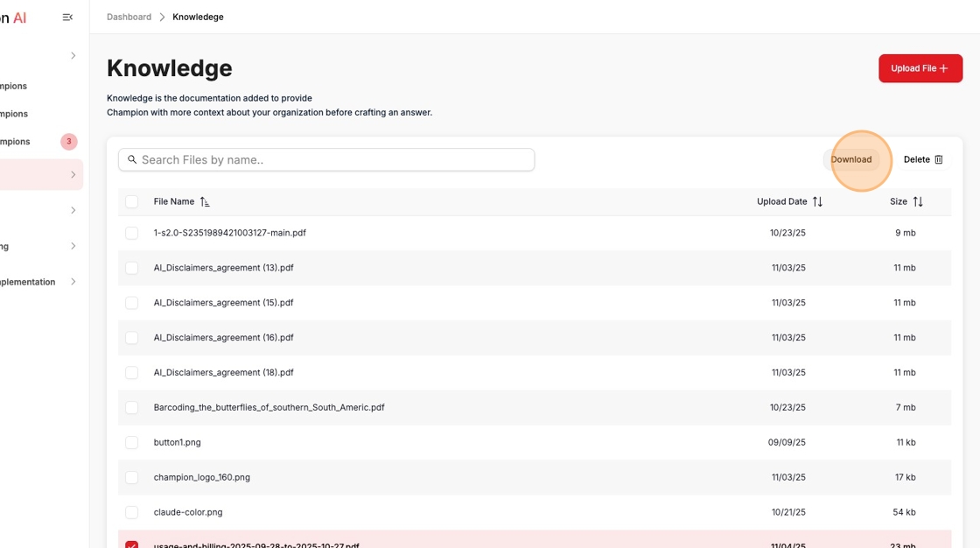Click file name AI_Disclaimers_agreement (13).pdf
The image size is (980, 548).
click(223, 268)
